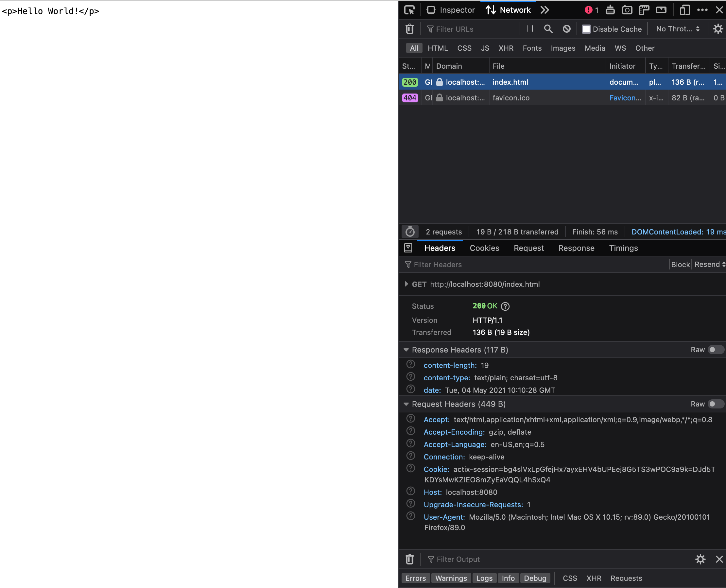Filter requests by Media
The height and width of the screenshot is (588, 726).
(595, 48)
